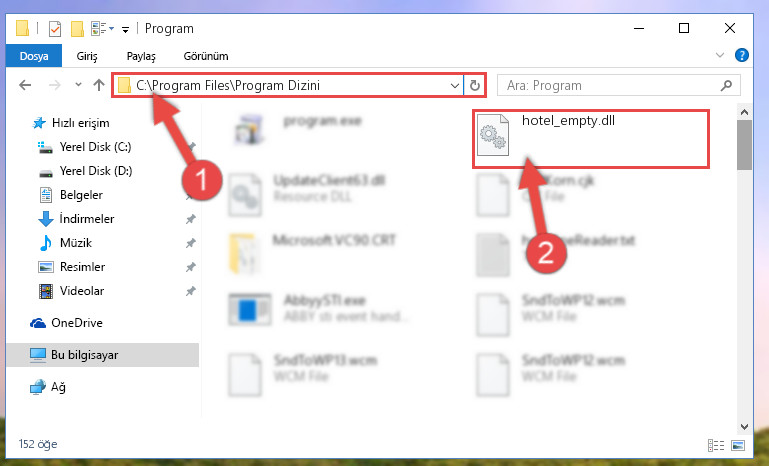Viewport: 769px width, 466px height.
Task: Go up one folder level arrow
Action: [99, 85]
